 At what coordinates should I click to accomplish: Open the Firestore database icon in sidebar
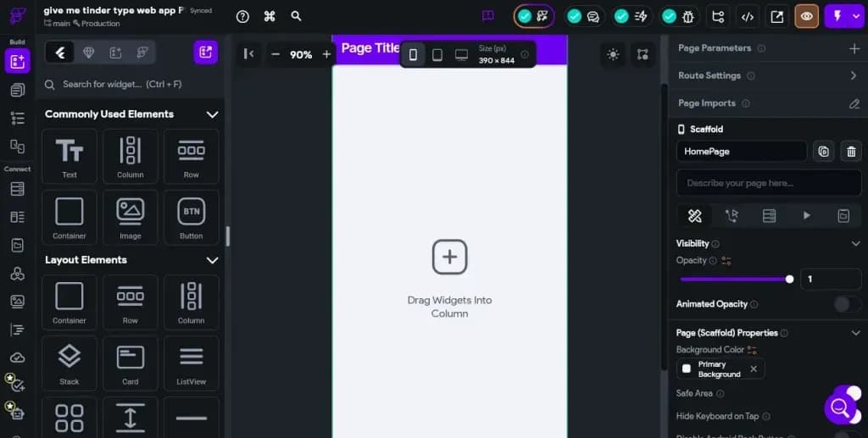click(17, 189)
